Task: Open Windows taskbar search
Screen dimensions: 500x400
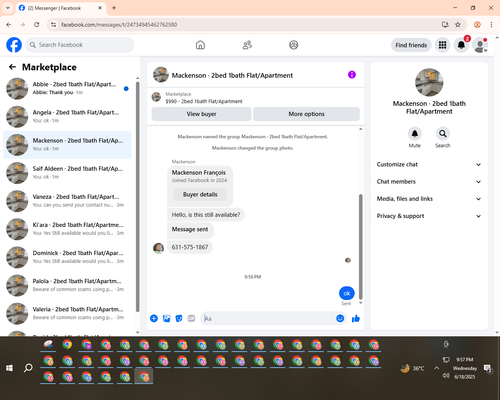Action: [x=28, y=368]
